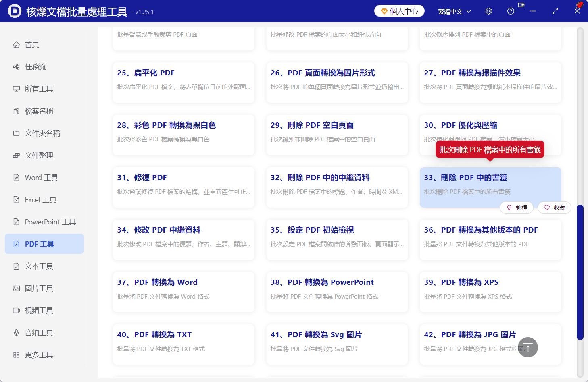Click description 批次設定 PDF 檔案開啟時的導覽面板
The image size is (588, 382).
click(337, 244)
